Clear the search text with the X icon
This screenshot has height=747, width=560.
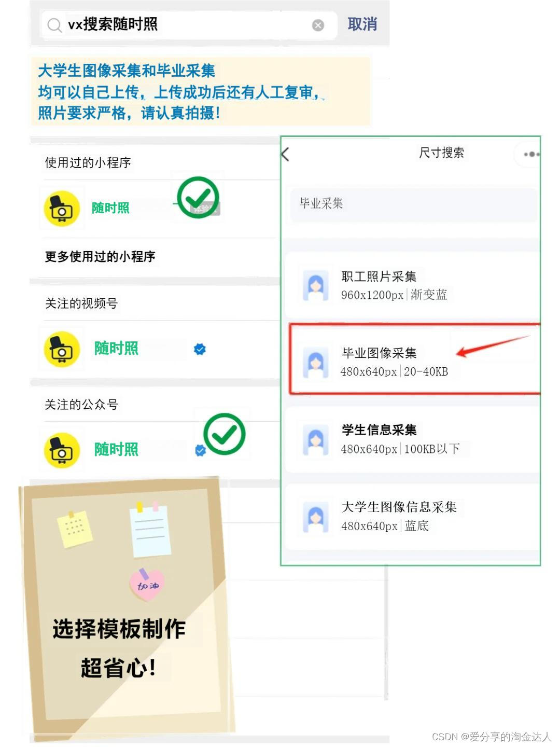coord(318,25)
